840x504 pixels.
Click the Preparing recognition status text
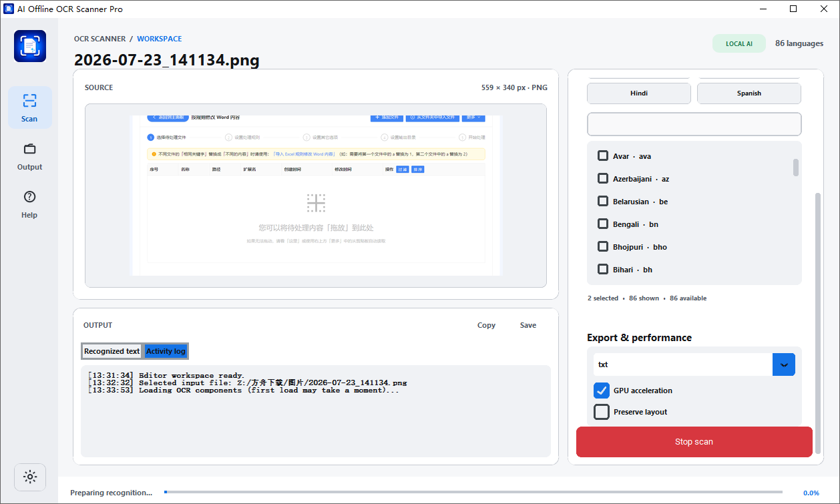pos(112,493)
